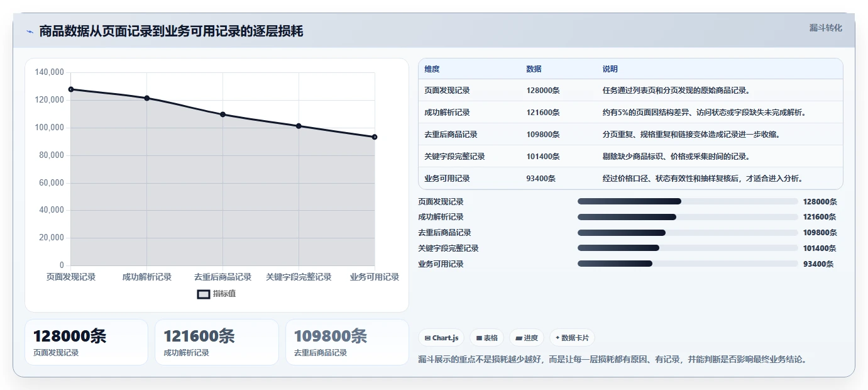Click the description starting 经过价格口径
868x390 pixels.
[x=703, y=179]
